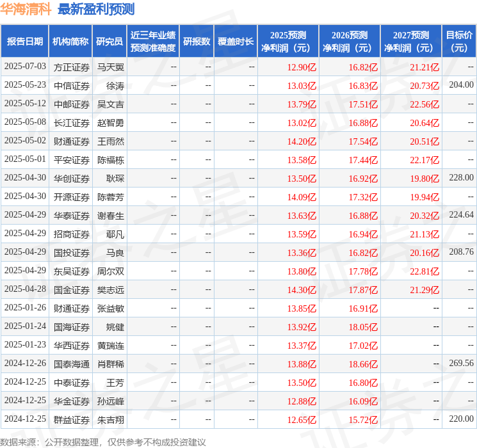This screenshot has height=448, width=477.
Task: Select analyst name 陈蓉芳
Action: click(x=110, y=197)
